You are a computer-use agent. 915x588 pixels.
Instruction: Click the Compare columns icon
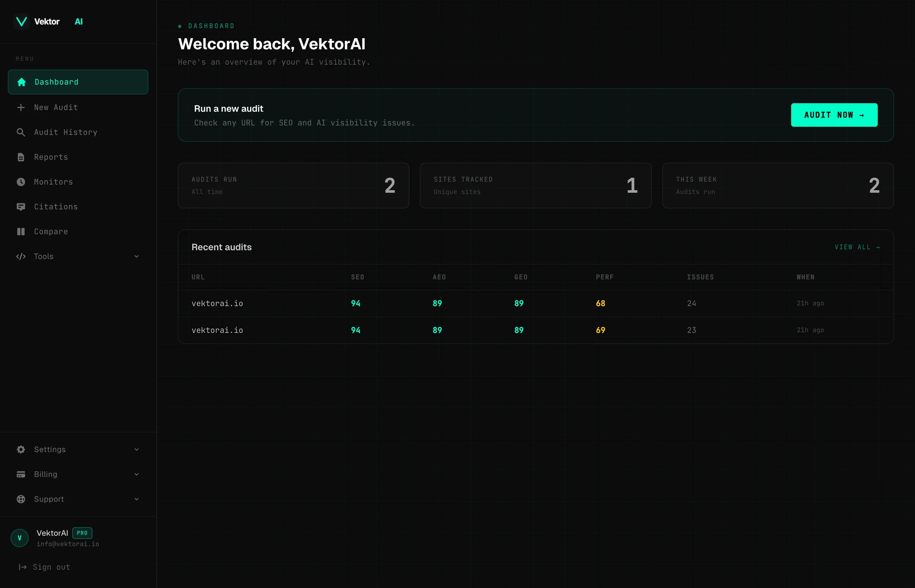coord(21,231)
